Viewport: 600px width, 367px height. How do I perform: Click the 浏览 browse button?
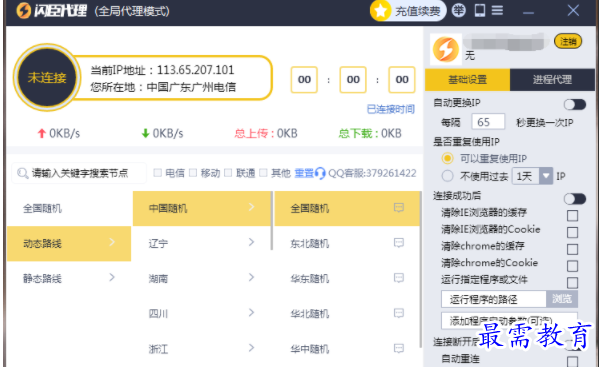click(562, 299)
